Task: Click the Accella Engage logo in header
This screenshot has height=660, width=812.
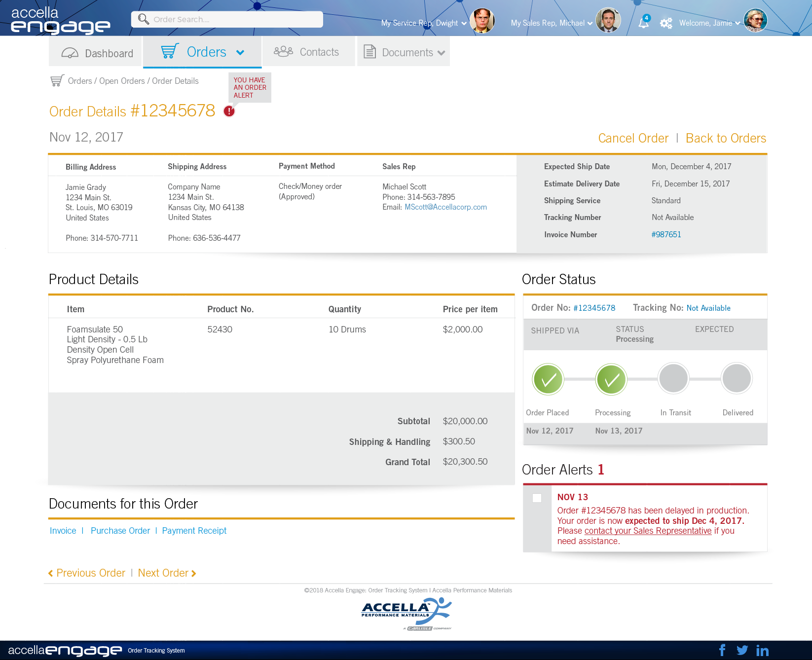Action: tap(60, 20)
